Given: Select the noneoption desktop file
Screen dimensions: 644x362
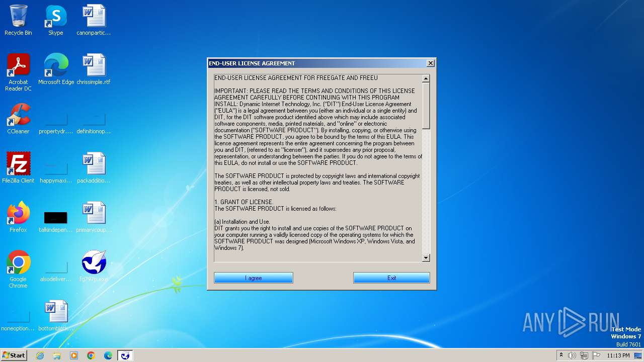Looking at the screenshot, I should pyautogui.click(x=18, y=320).
